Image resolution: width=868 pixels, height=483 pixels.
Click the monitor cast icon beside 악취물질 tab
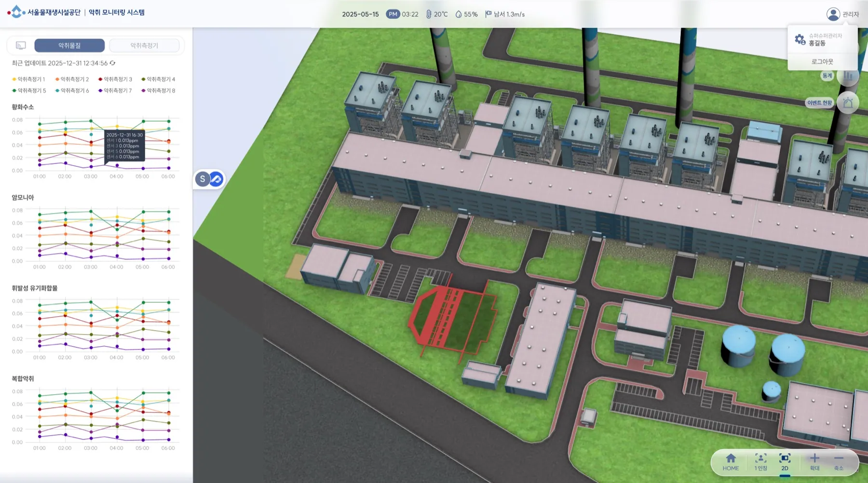21,45
